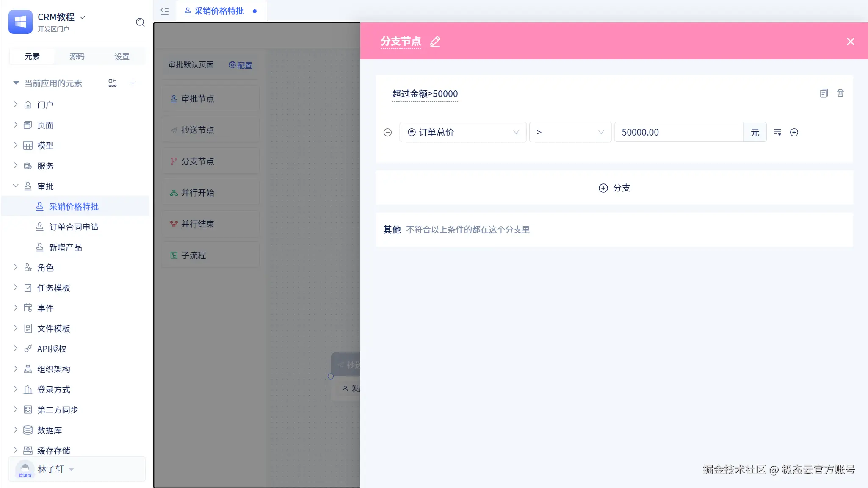Open the 订单总价 field dropdown
The width and height of the screenshot is (868, 488).
(x=463, y=133)
